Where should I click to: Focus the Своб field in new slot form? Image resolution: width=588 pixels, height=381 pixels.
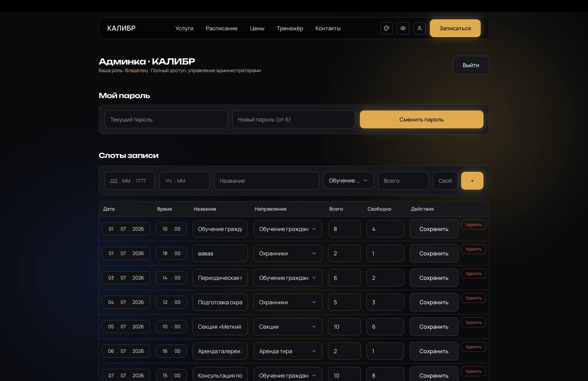[445, 181]
